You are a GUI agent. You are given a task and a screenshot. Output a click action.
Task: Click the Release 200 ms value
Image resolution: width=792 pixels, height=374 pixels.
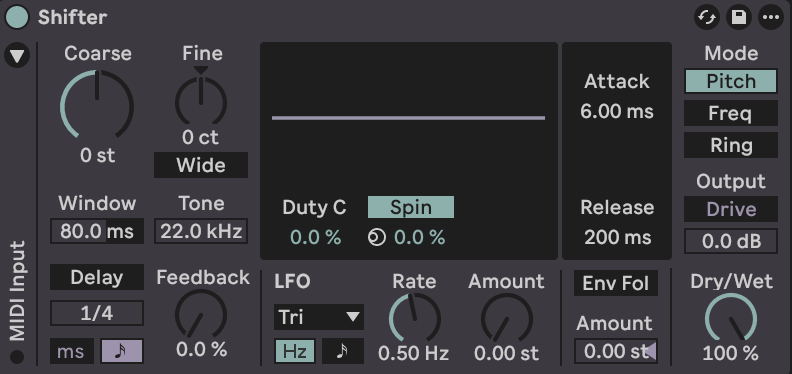tap(617, 238)
